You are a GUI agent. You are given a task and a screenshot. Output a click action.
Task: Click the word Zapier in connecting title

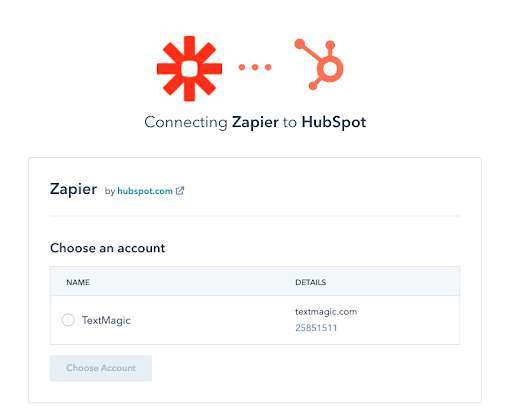[255, 122]
